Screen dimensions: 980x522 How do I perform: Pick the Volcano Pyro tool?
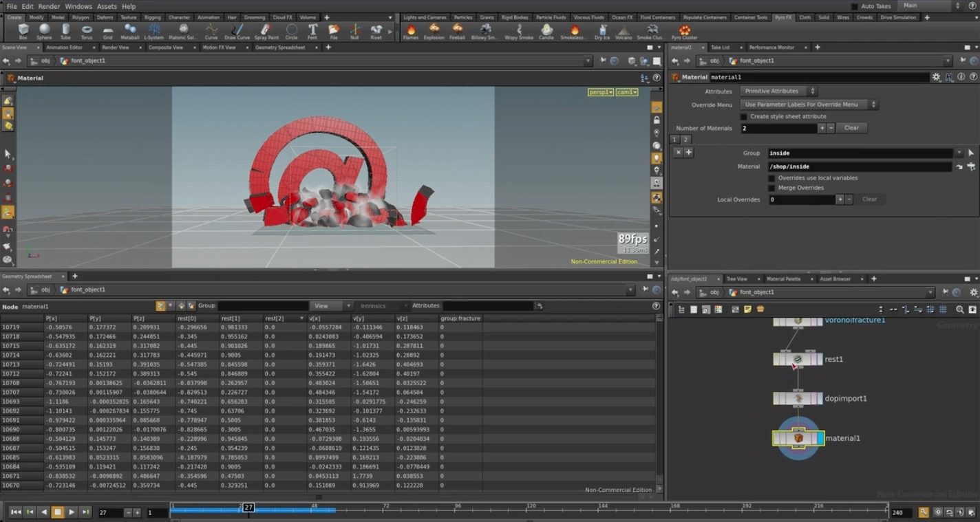(x=624, y=32)
